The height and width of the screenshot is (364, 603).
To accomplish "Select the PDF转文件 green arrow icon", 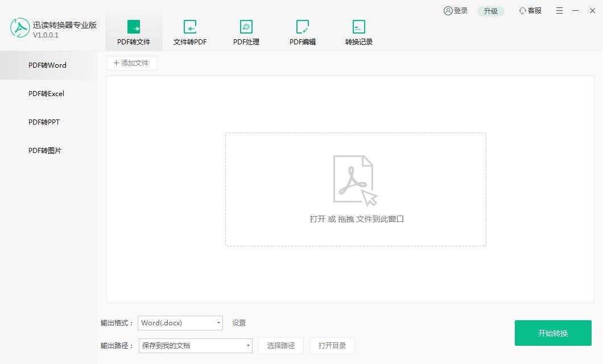I will [134, 27].
